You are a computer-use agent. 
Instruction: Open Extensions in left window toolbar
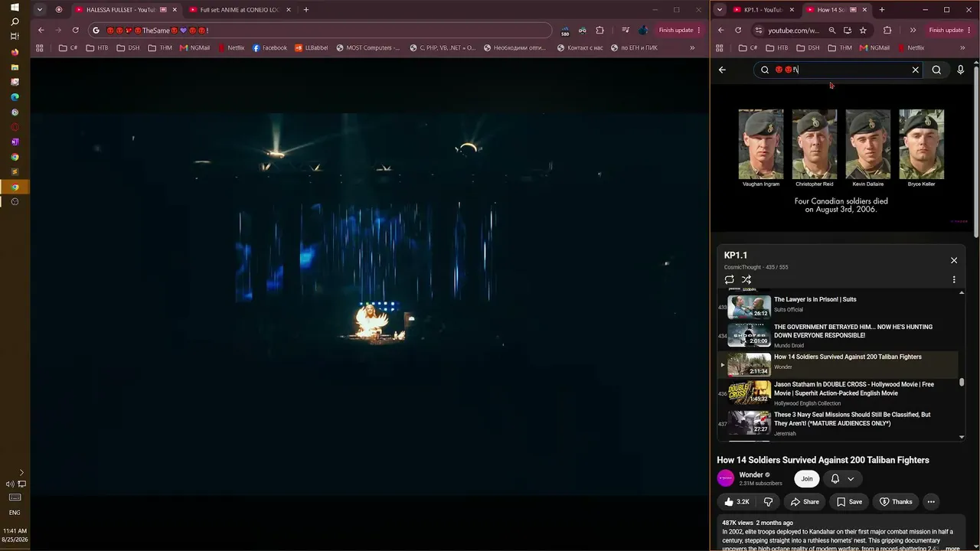click(599, 31)
